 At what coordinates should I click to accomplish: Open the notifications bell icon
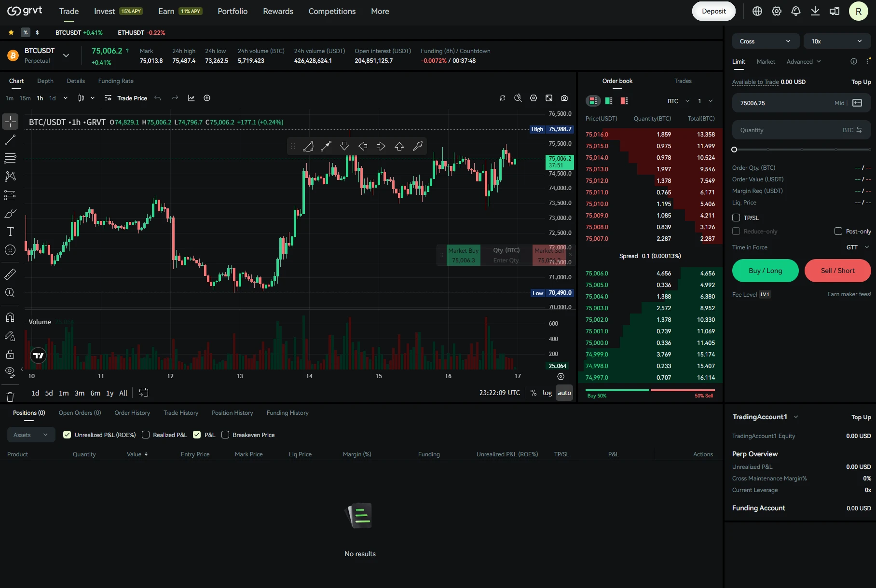[795, 11]
